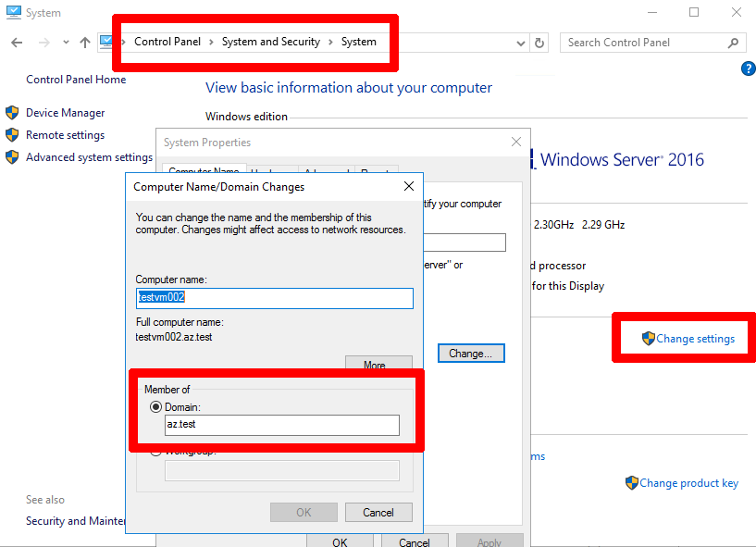Go up one level with Up arrow
The height and width of the screenshot is (547, 756).
85,43
